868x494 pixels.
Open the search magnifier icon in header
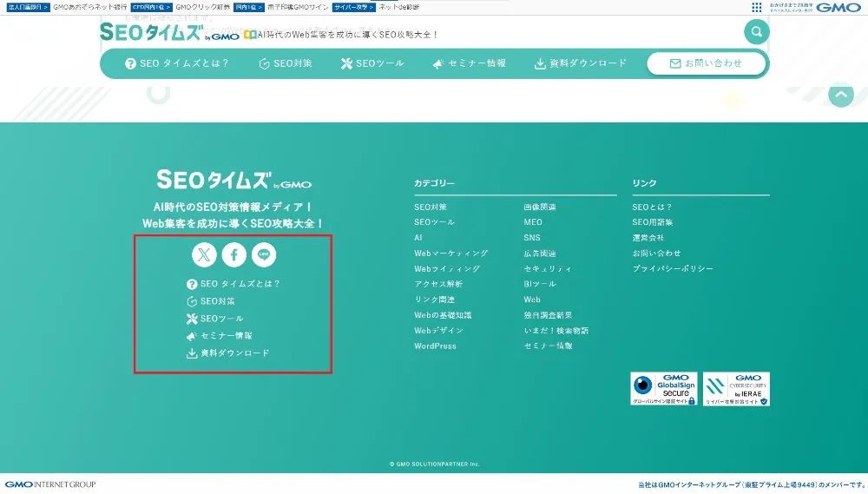pos(756,32)
